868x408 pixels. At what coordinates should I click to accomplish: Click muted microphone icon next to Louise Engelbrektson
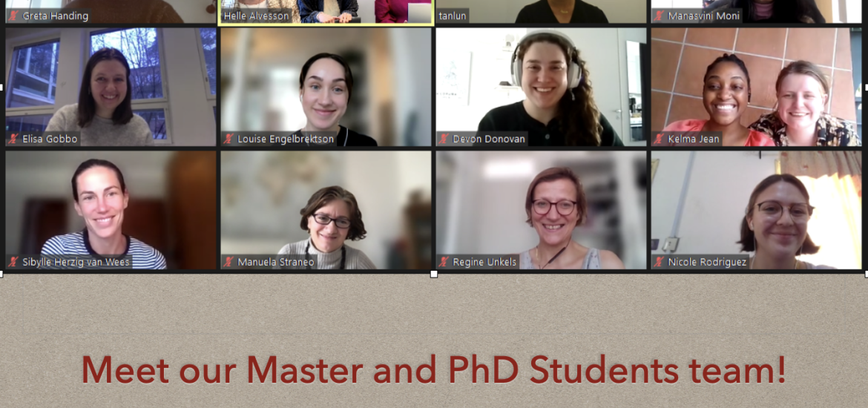(x=228, y=139)
